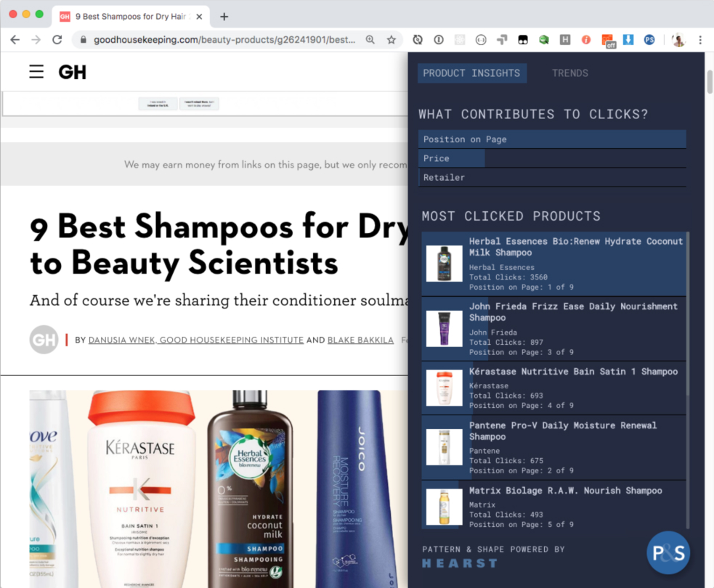
Task: Open the hamburger menu on GH site
Action: click(36, 72)
